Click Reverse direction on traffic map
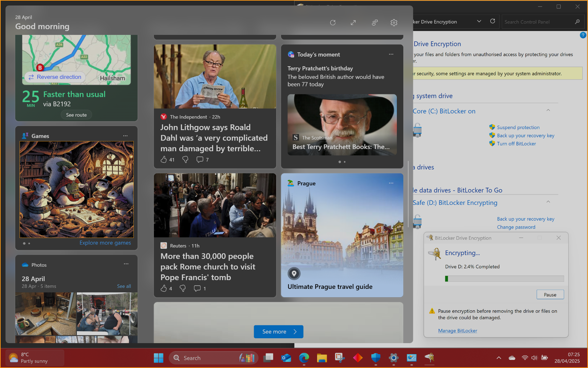This screenshot has width=588, height=368. click(x=55, y=77)
